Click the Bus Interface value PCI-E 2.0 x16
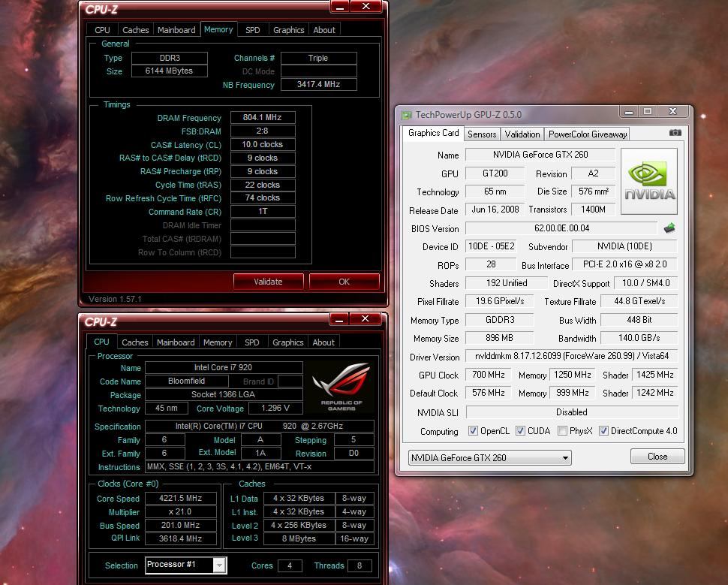728x585 pixels. tap(625, 264)
